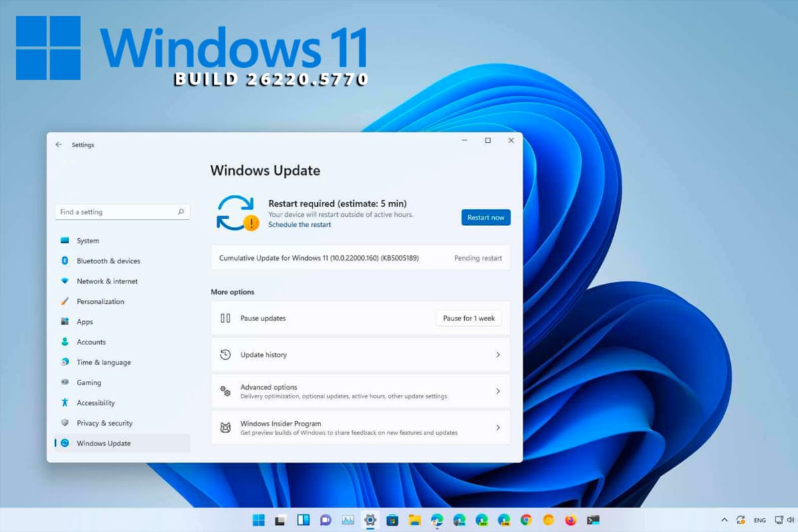Open Task View from the taskbar
The image size is (798, 532).
[x=281, y=520]
